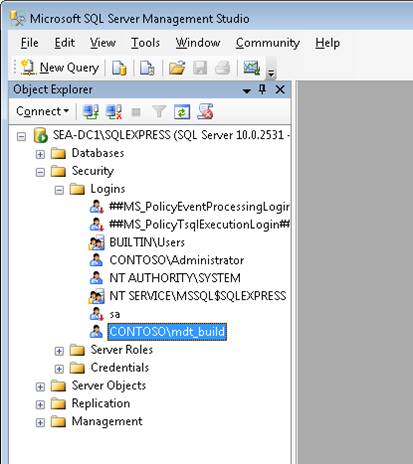Select the Security folder label
Viewport: 413px width, 464px height.
(x=93, y=171)
